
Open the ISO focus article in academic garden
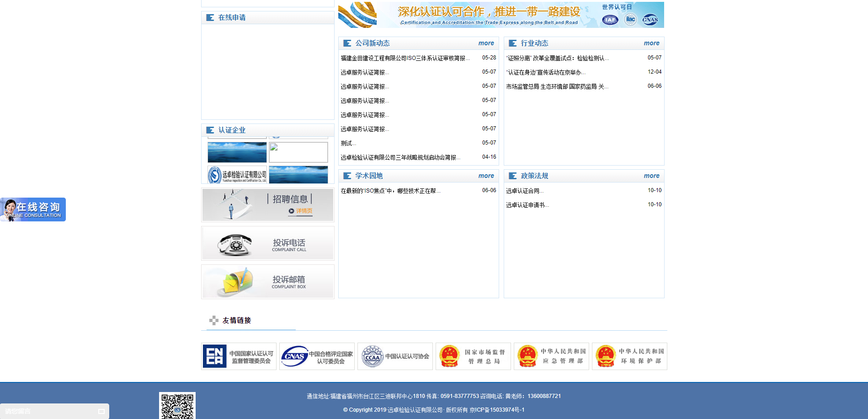tap(390, 191)
